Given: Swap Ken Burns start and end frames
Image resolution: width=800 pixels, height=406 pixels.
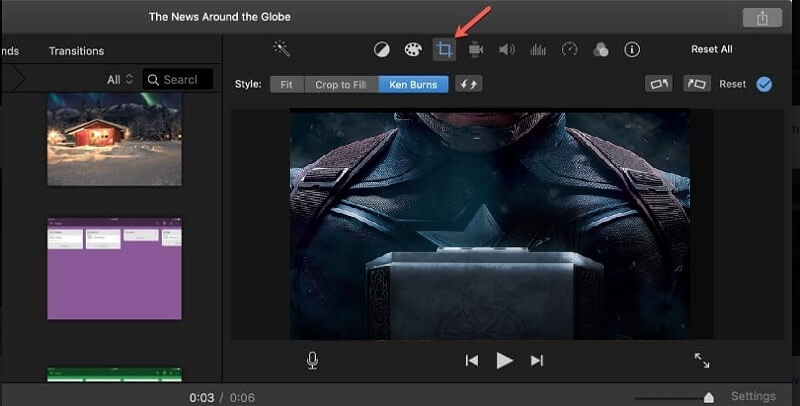Looking at the screenshot, I should click(468, 85).
